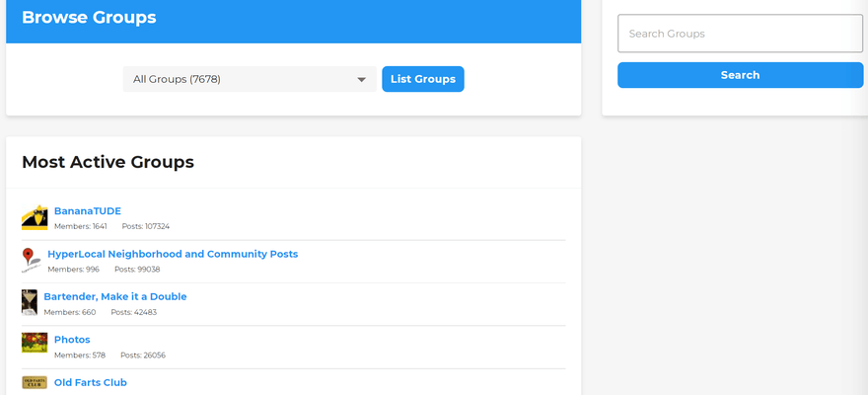The width and height of the screenshot is (868, 395).
Task: Open the All Groups (7678) dropdown
Action: [x=250, y=79]
